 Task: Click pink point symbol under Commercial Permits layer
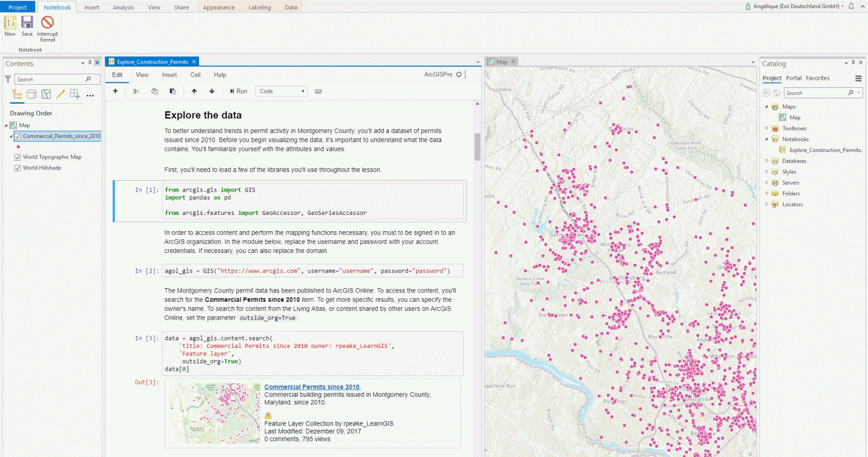18,147
